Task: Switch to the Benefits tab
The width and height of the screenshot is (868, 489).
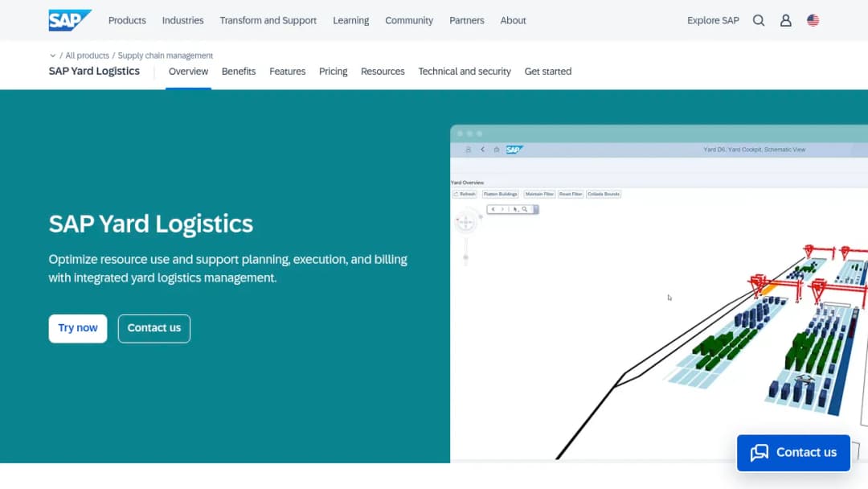Action: click(x=239, y=72)
